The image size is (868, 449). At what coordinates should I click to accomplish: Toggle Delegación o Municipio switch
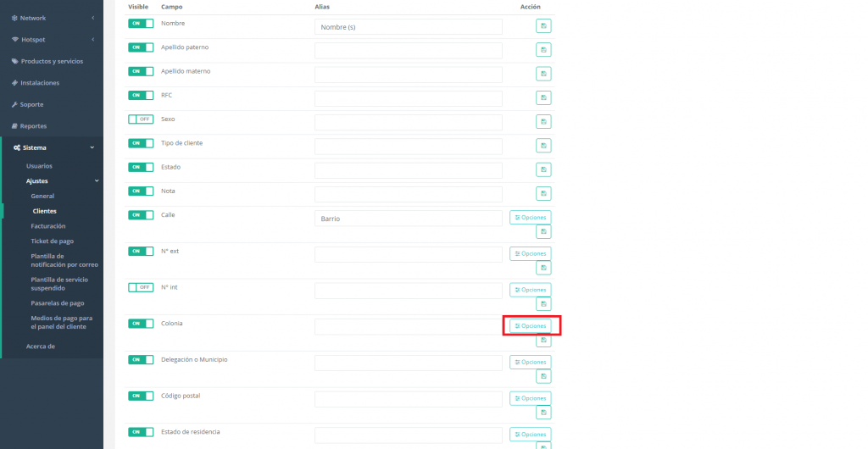tap(141, 359)
